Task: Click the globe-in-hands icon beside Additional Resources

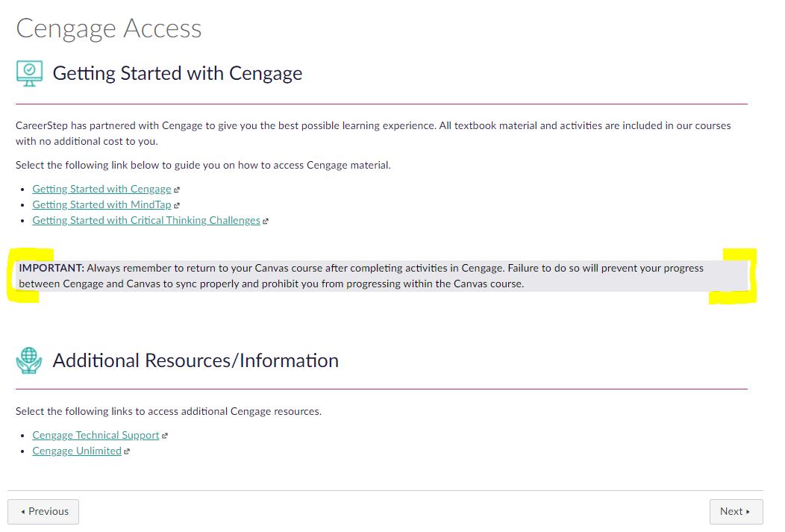Action: (29, 360)
